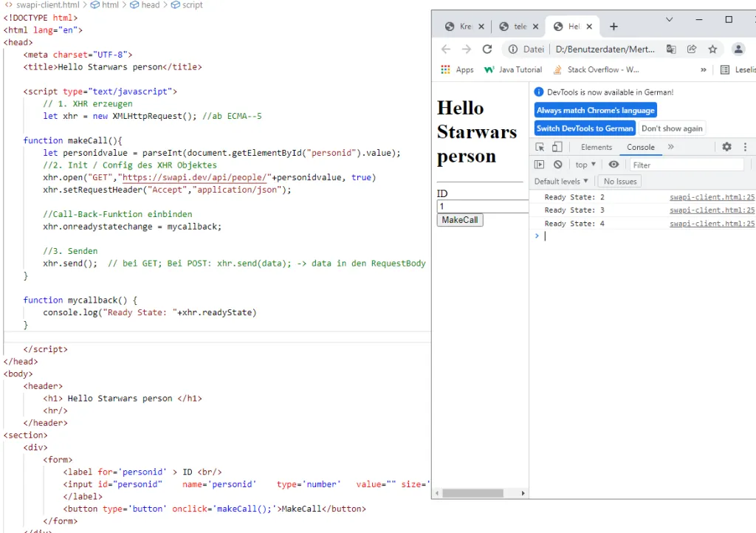The image size is (756, 533).
Task: Open source link for 'Ready State: 4' log
Action: [712, 224]
